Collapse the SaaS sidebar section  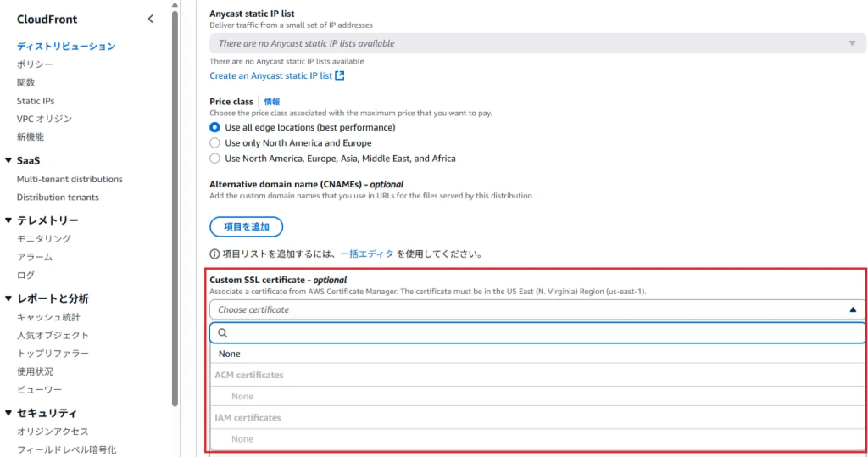coord(8,160)
